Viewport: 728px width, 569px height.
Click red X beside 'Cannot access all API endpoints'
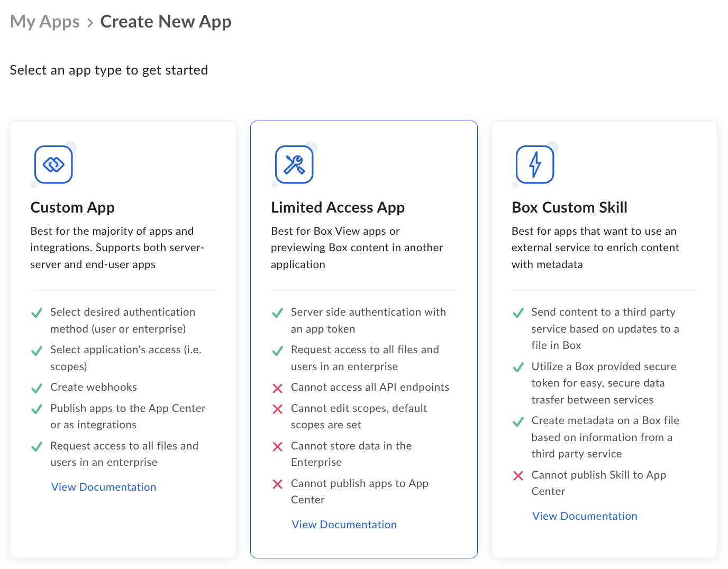tap(277, 388)
